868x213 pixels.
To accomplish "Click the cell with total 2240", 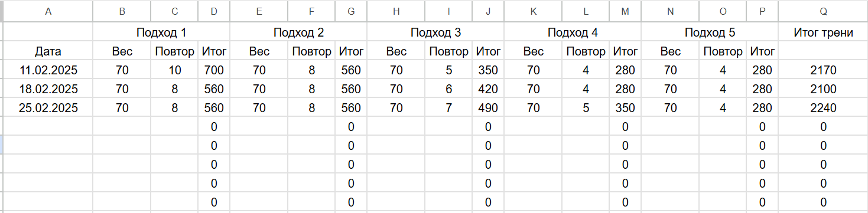I will click(824, 108).
